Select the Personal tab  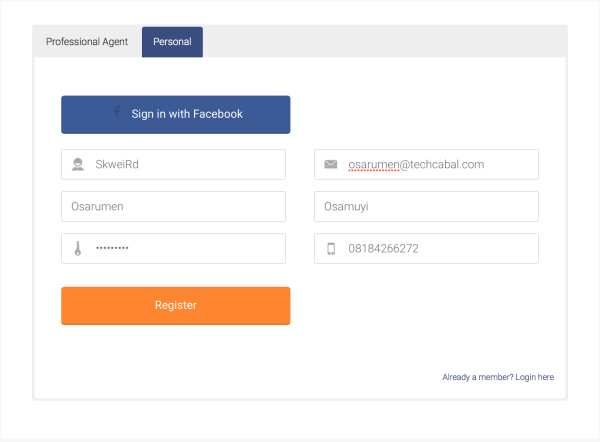tap(172, 42)
